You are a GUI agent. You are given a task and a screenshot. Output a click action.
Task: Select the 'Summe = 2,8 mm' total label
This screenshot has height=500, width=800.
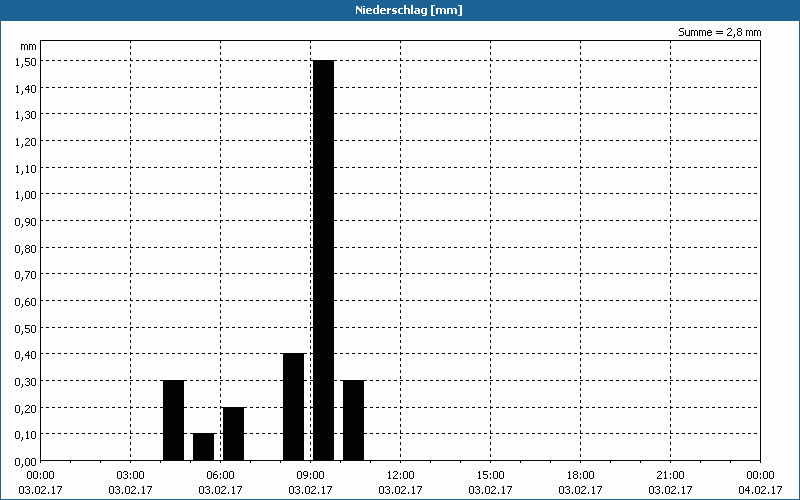coord(719,32)
